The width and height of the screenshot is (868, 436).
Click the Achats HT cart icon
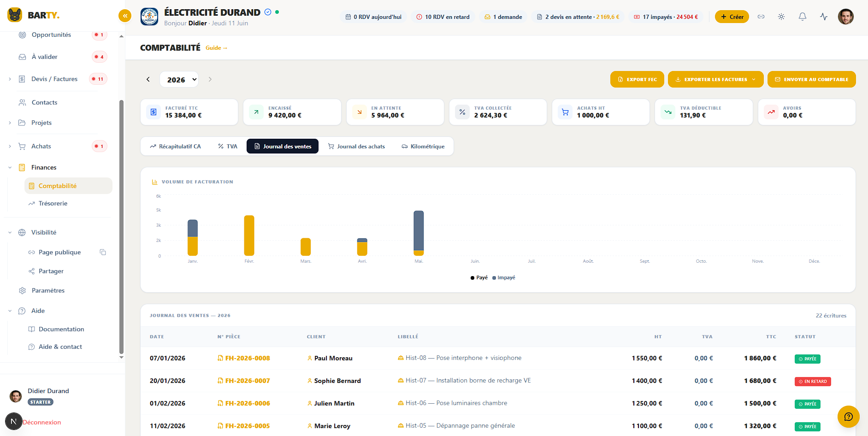[565, 112]
